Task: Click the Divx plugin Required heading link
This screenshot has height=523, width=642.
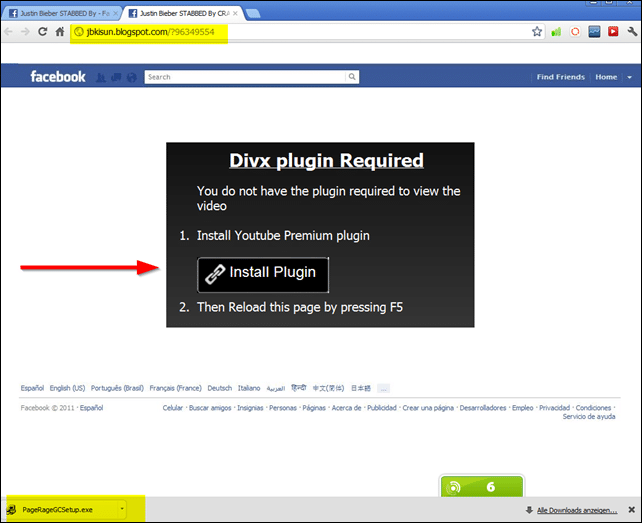Action: 326,161
